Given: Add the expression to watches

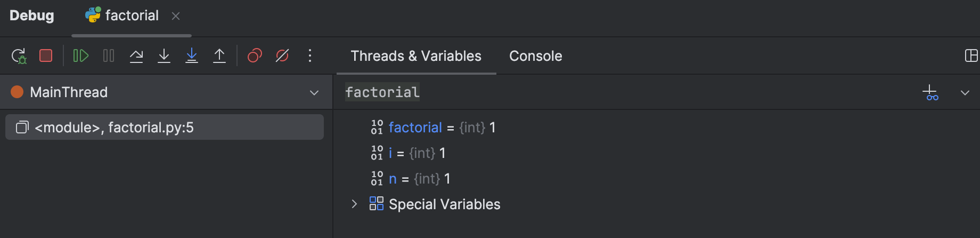Looking at the screenshot, I should click(x=930, y=93).
